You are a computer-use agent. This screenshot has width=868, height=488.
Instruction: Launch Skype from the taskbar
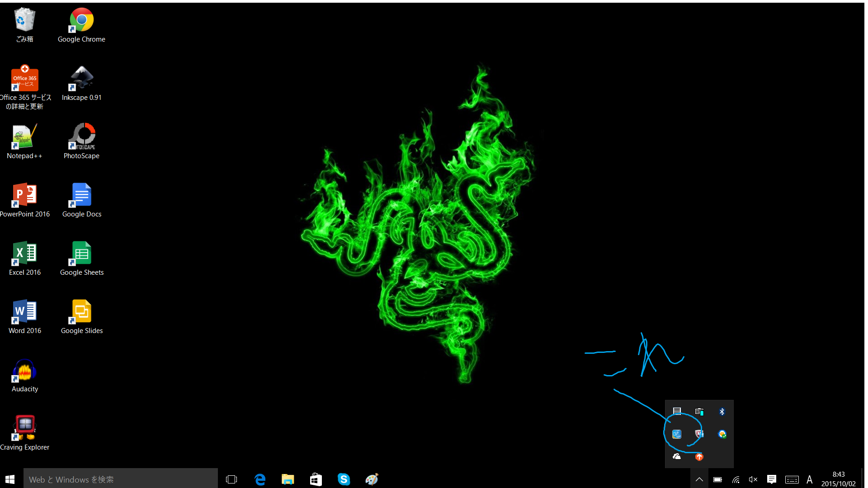click(344, 479)
